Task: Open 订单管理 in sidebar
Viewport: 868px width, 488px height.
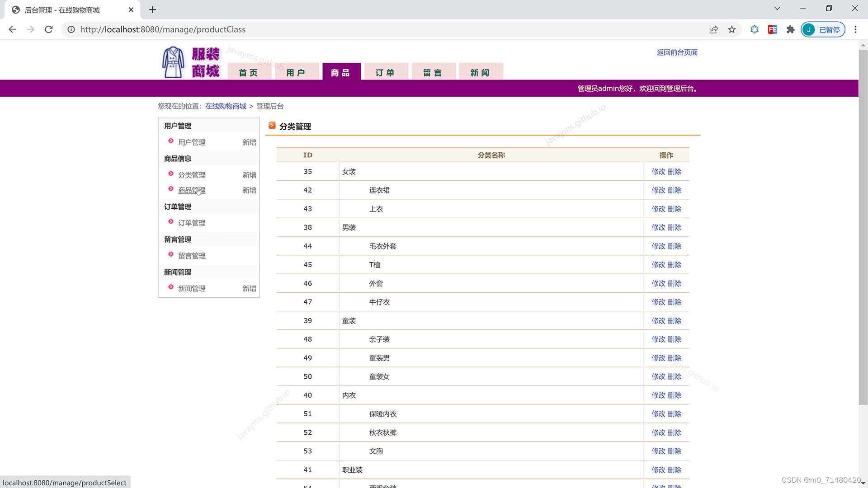Action: pos(192,223)
